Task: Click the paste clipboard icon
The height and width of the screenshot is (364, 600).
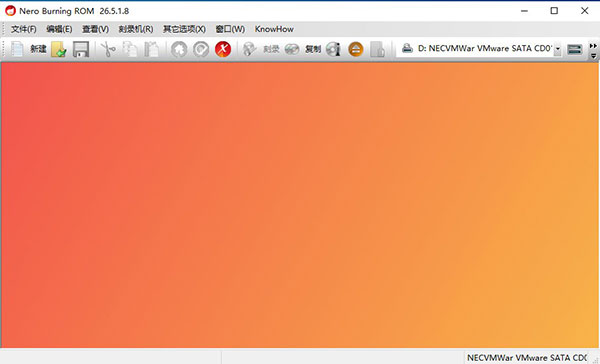Action: point(152,49)
